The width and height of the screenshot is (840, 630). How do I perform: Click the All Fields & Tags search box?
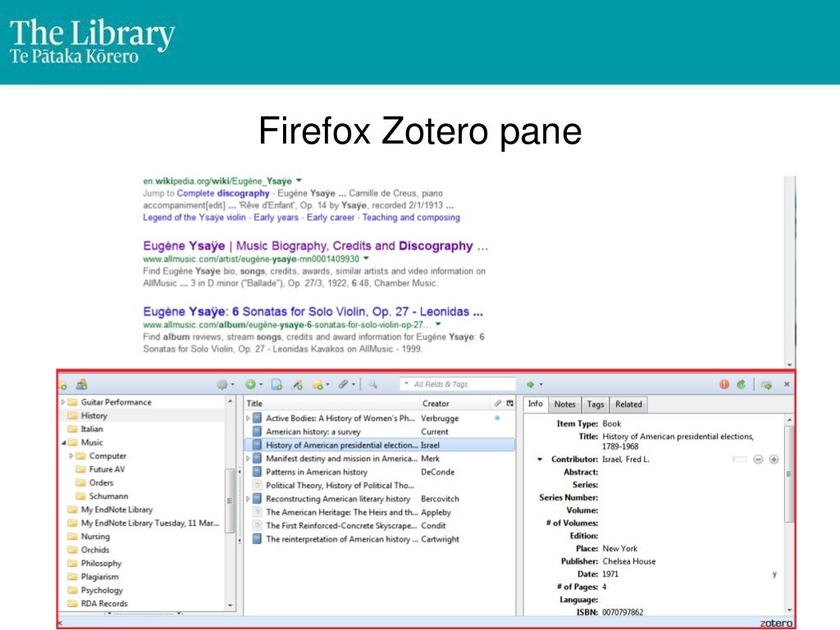click(x=458, y=384)
